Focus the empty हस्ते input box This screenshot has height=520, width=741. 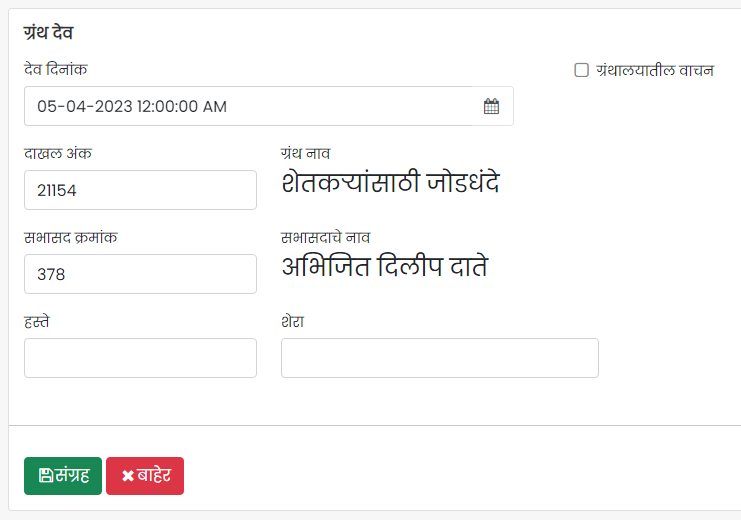[x=140, y=358]
